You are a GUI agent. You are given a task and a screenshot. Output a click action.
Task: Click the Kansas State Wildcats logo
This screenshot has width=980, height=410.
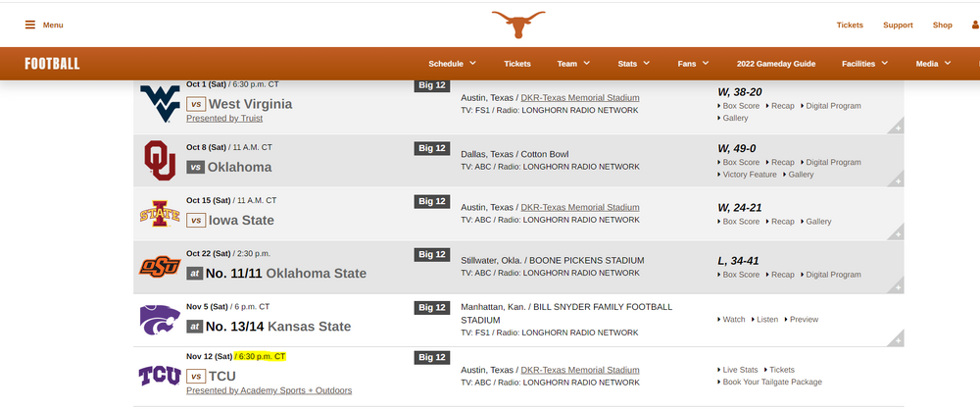[x=159, y=320]
